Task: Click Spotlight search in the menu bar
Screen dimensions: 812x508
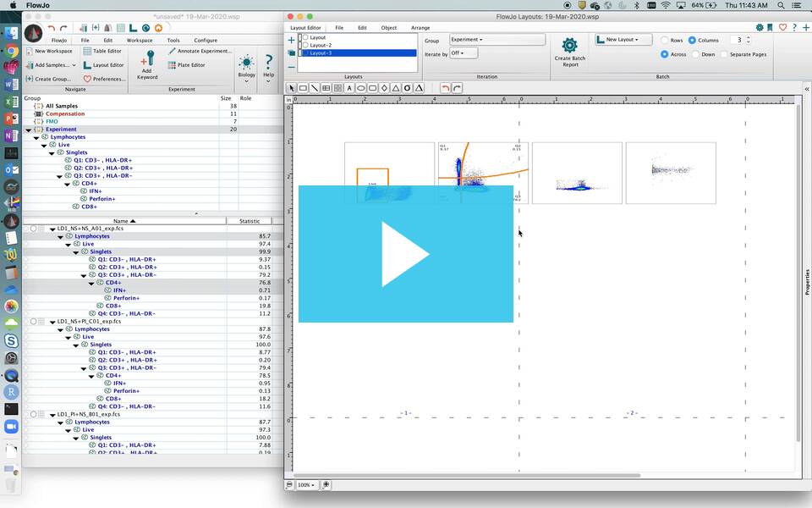Action: [x=781, y=5]
